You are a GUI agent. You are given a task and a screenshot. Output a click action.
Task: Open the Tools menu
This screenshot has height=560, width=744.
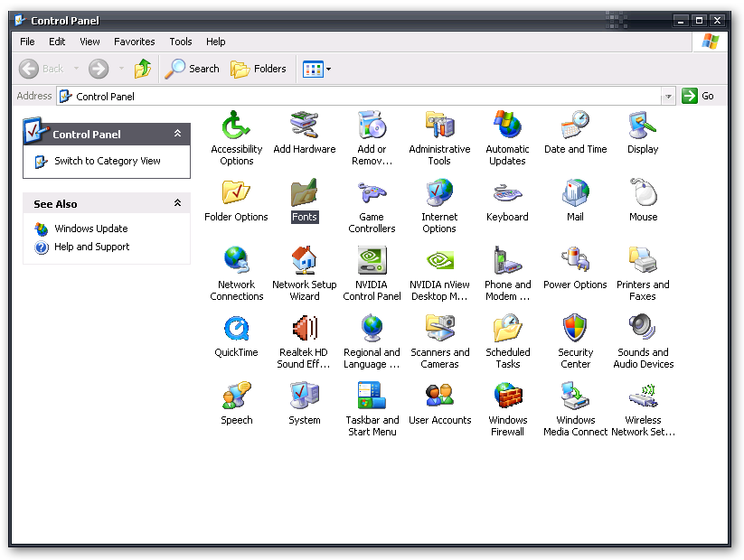[x=181, y=42]
